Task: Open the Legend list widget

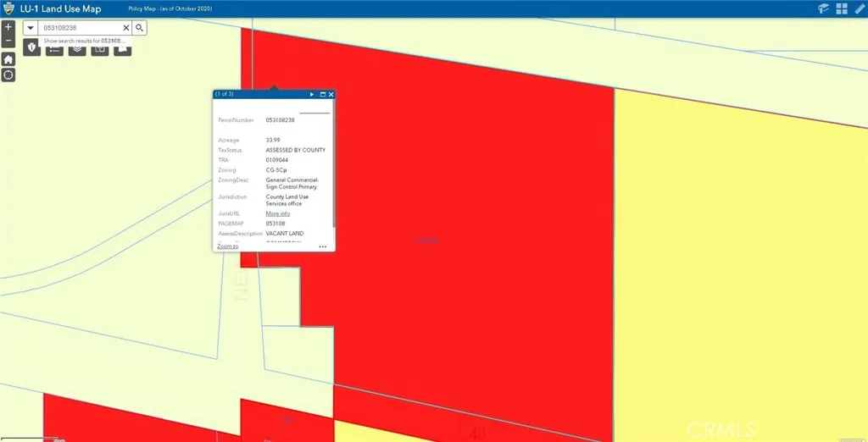Action: tap(54, 49)
